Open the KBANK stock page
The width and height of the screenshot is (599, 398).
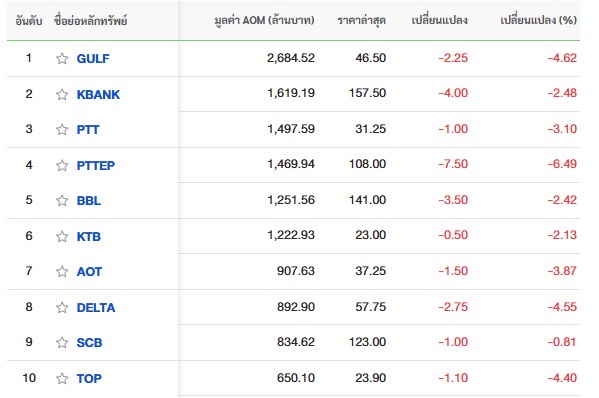[98, 94]
